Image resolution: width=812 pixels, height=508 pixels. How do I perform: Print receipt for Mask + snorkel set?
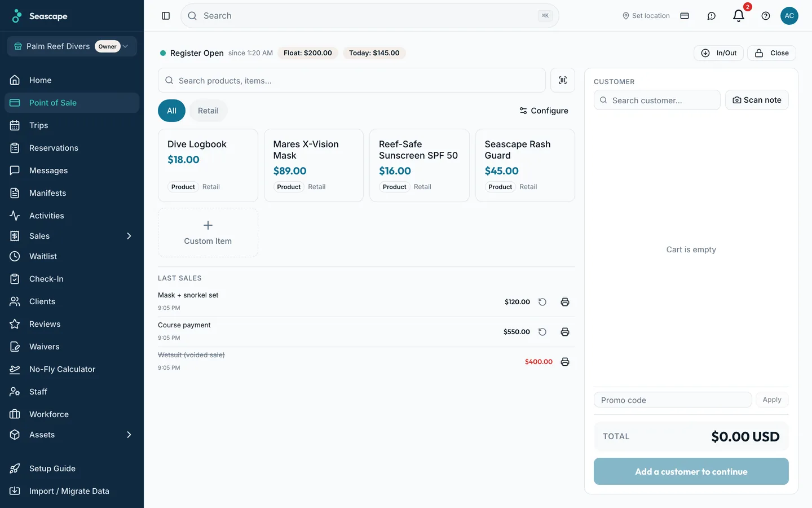point(565,302)
